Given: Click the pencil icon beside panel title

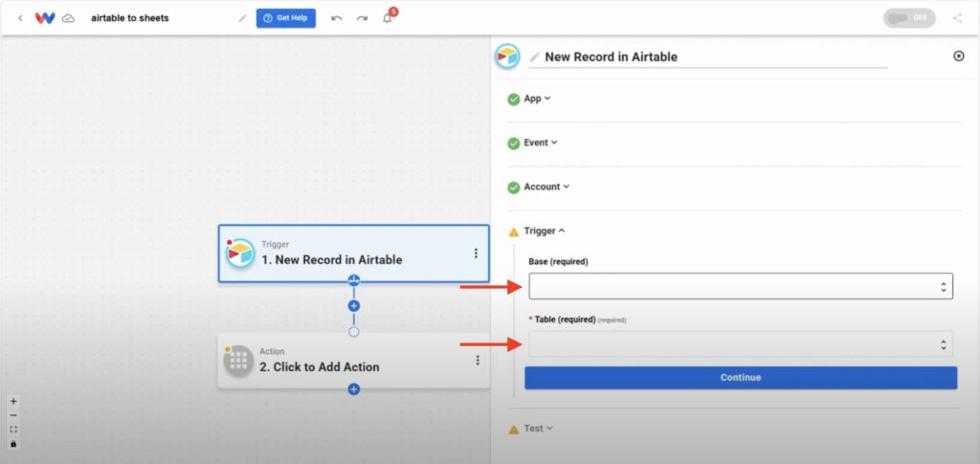Looking at the screenshot, I should tap(535, 56).
